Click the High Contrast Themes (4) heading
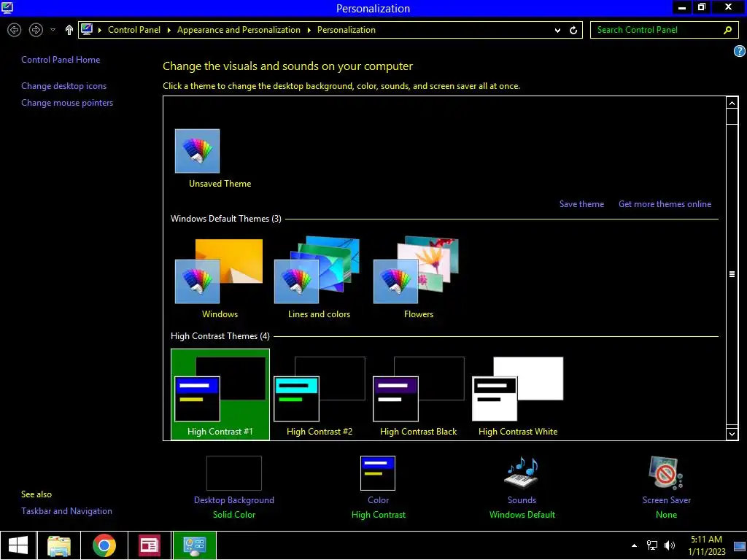747x560 pixels. (220, 337)
